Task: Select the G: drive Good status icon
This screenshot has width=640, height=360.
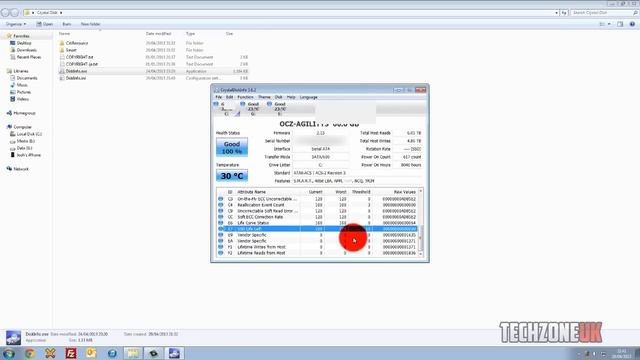Action: [x=242, y=104]
